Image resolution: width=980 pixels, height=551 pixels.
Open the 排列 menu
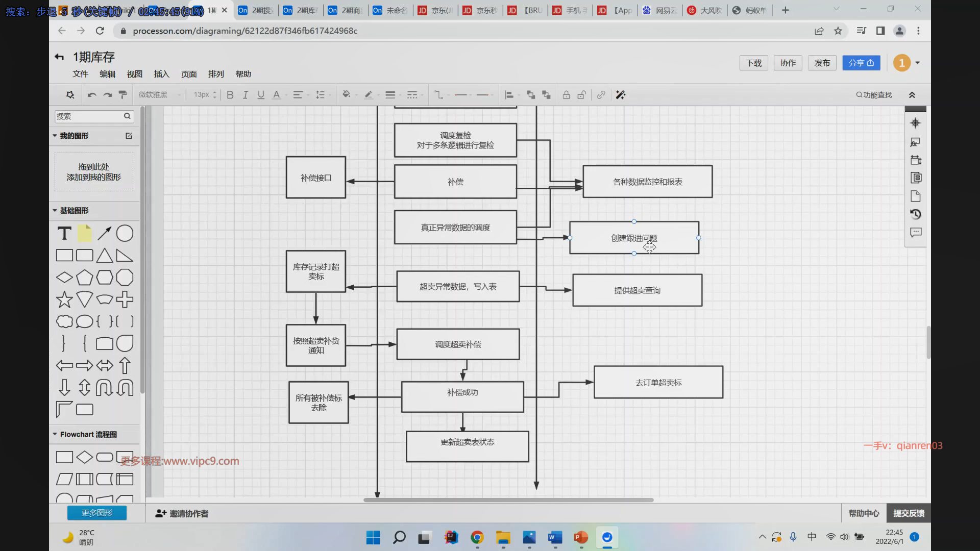[216, 74]
